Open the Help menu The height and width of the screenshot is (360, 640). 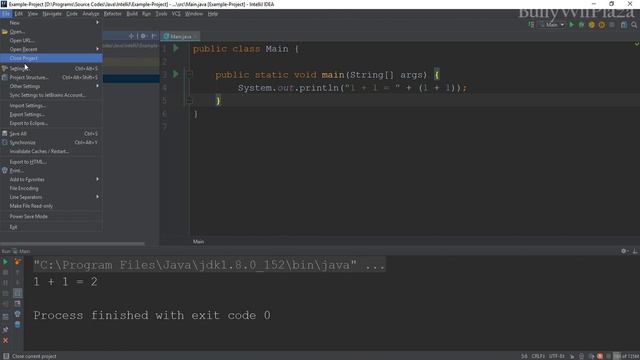click(213, 14)
